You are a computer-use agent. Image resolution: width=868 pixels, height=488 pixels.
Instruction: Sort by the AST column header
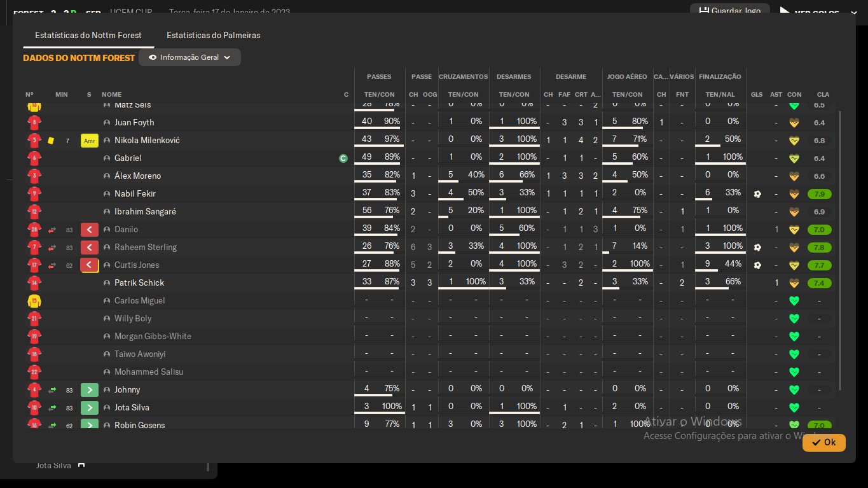tap(776, 95)
